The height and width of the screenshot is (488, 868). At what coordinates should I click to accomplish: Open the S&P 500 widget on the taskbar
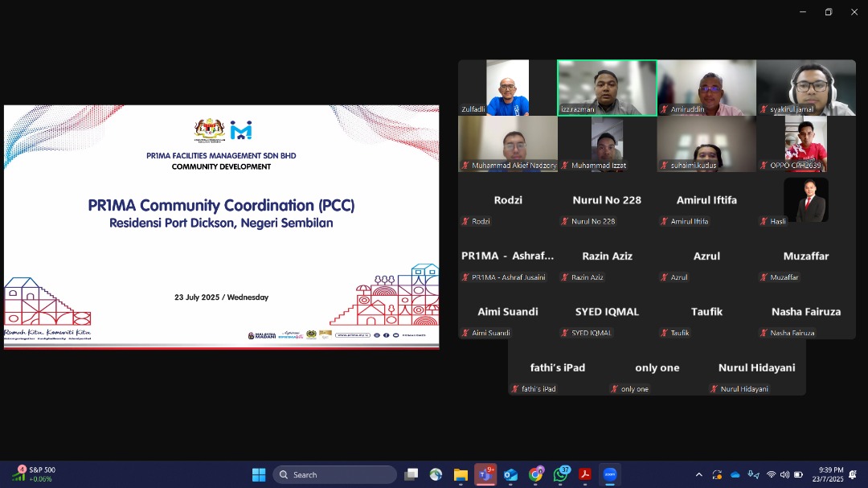click(35, 474)
